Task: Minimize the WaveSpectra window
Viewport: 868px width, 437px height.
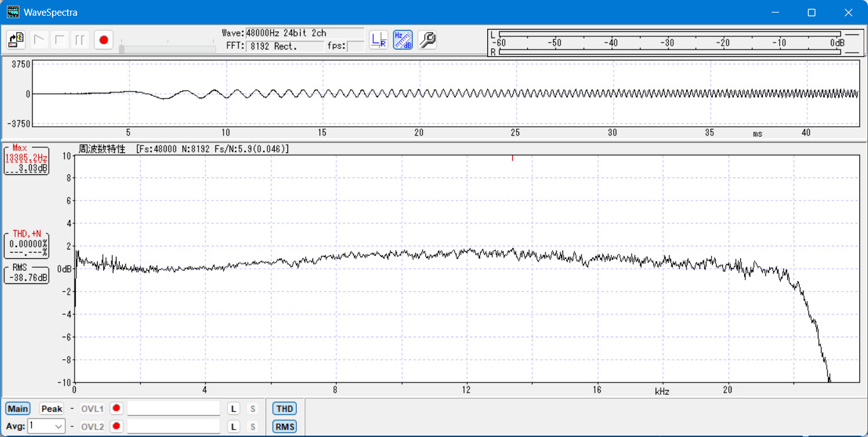Action: (x=775, y=13)
